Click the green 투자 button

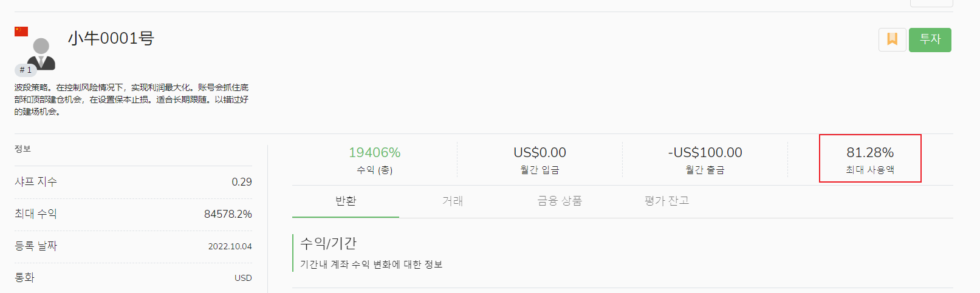[930, 39]
